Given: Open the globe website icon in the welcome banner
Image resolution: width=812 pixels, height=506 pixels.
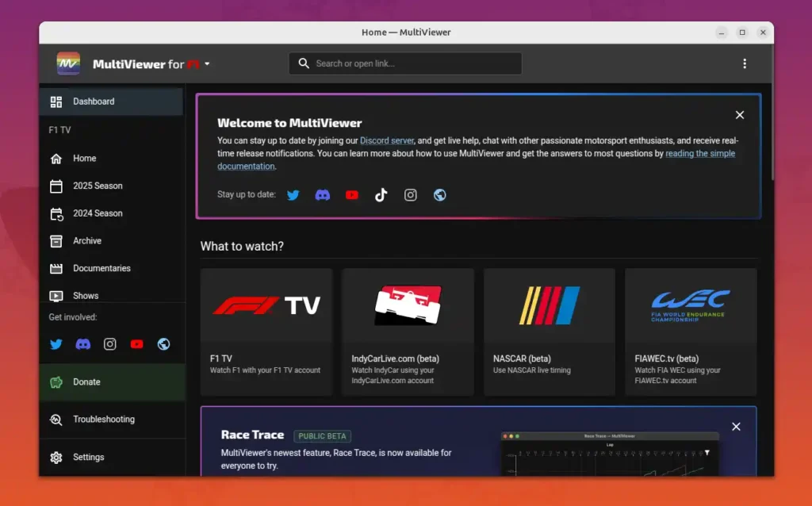Looking at the screenshot, I should tap(439, 194).
